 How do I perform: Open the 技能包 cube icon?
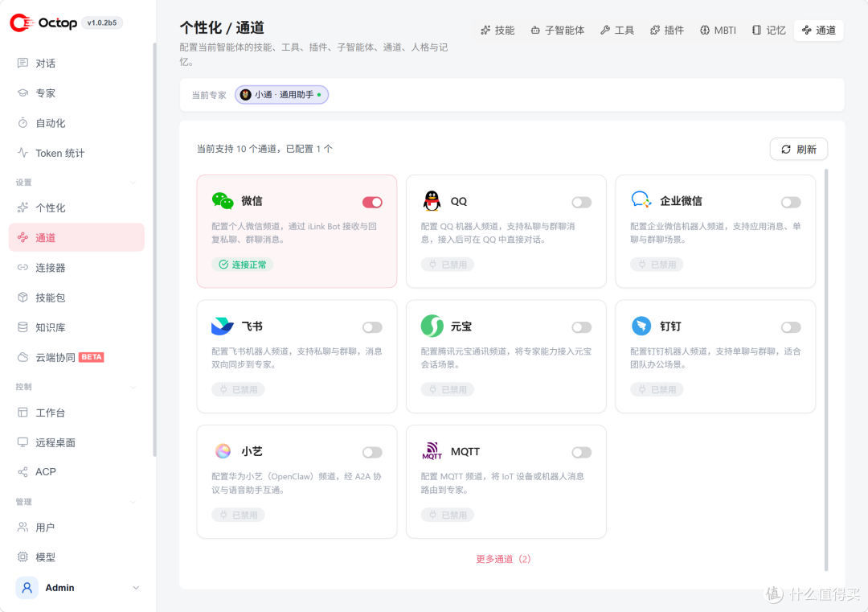point(23,298)
